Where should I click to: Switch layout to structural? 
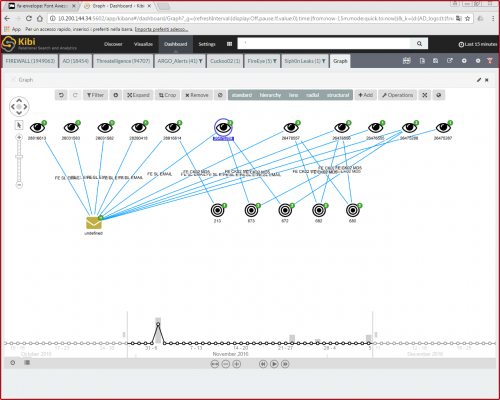click(338, 95)
